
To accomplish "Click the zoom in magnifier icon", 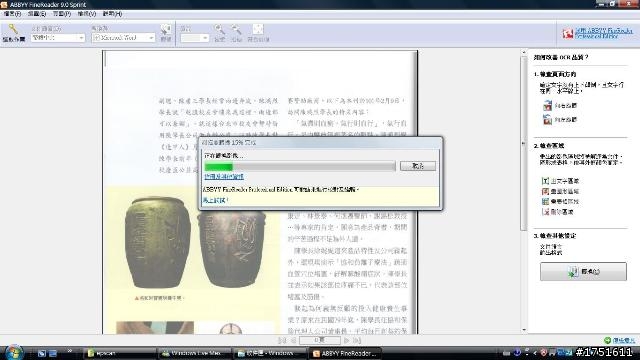I will click(220, 30).
